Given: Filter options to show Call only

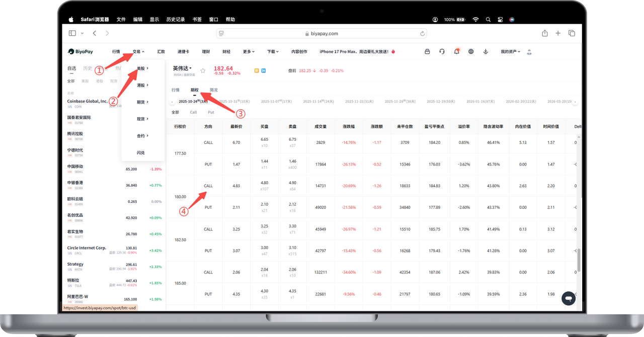Looking at the screenshot, I should coord(193,112).
